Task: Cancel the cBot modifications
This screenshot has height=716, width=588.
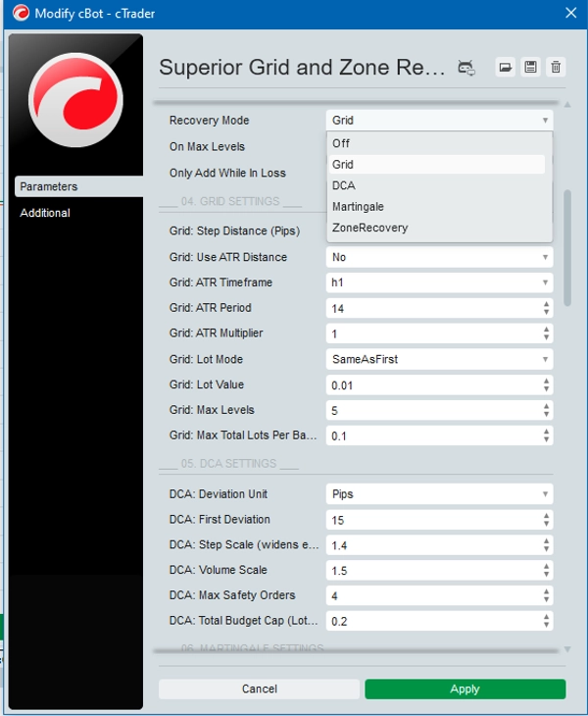Action: [x=259, y=689]
